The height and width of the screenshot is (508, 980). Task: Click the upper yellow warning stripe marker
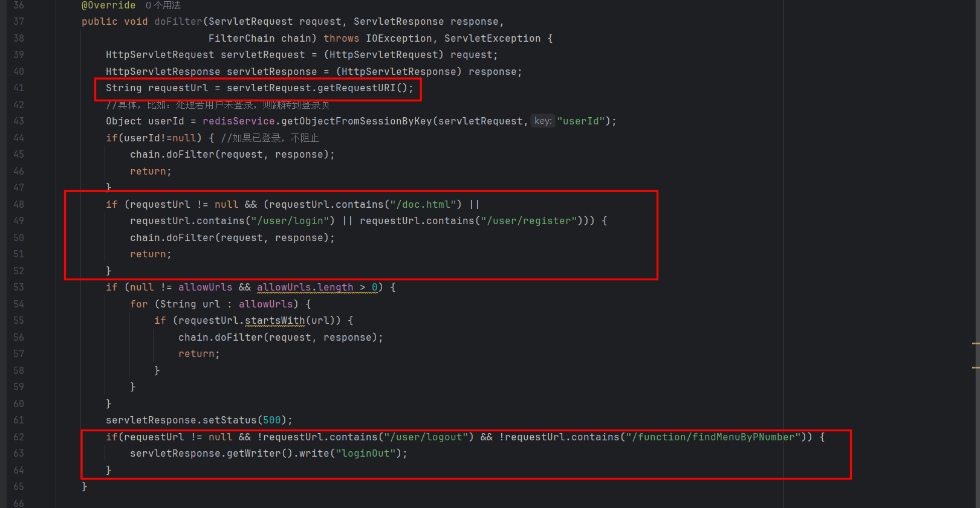coord(975,343)
